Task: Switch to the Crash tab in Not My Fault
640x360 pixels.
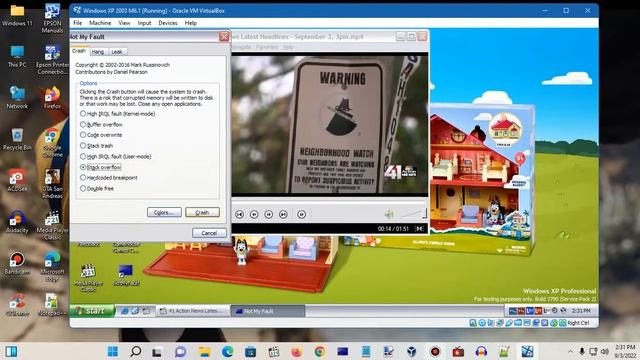Action: pyautogui.click(x=79, y=51)
